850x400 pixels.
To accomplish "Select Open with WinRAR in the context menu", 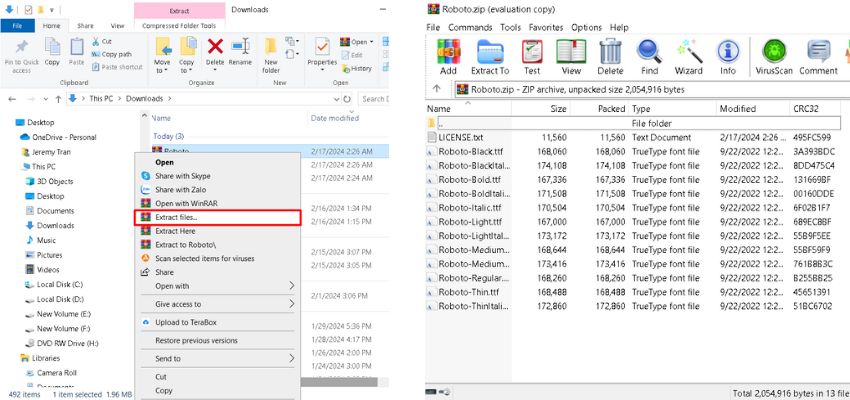I will [217, 203].
